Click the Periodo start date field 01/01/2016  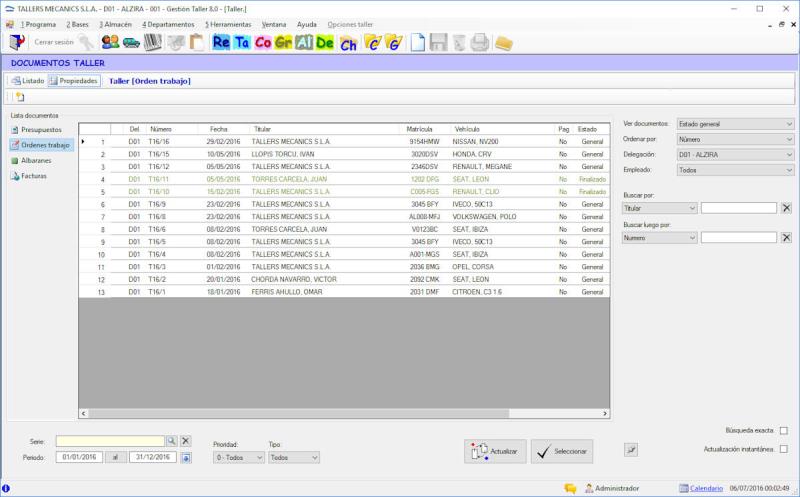[x=79, y=457]
